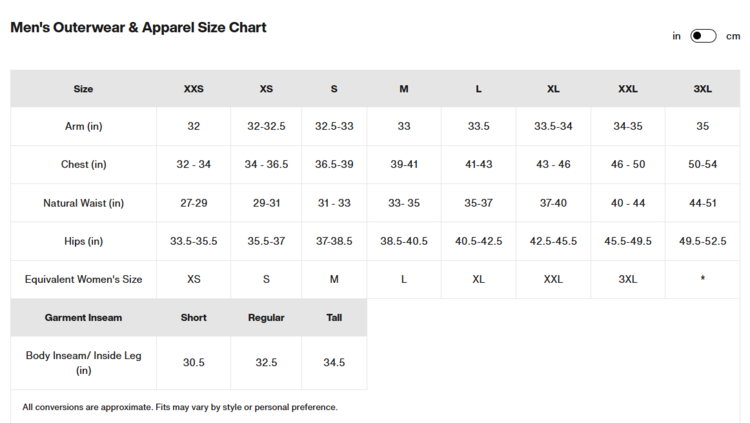The width and height of the screenshot is (750, 423).
Task: Click the "Men's Outerwear & Apparel Size Chart" heading
Action: point(138,28)
